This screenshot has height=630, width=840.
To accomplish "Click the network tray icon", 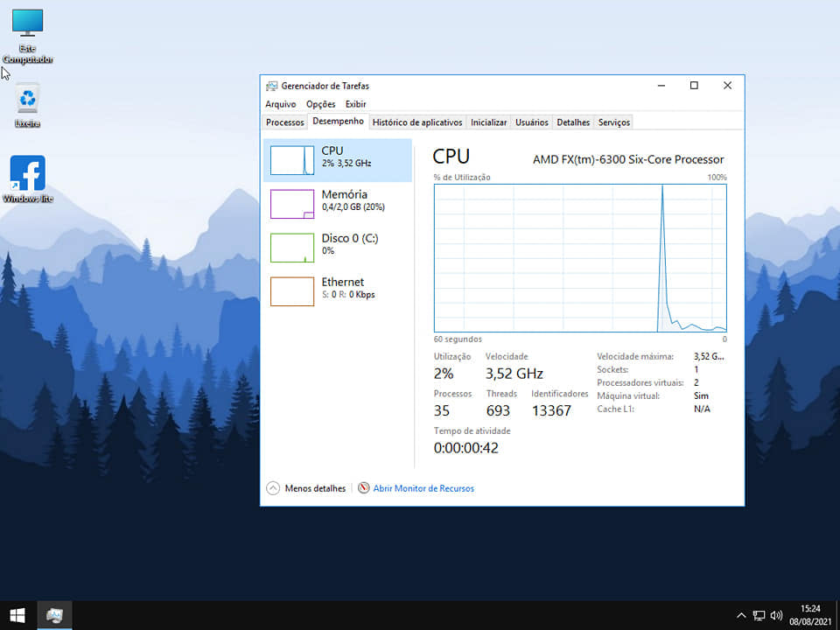I will (x=759, y=615).
